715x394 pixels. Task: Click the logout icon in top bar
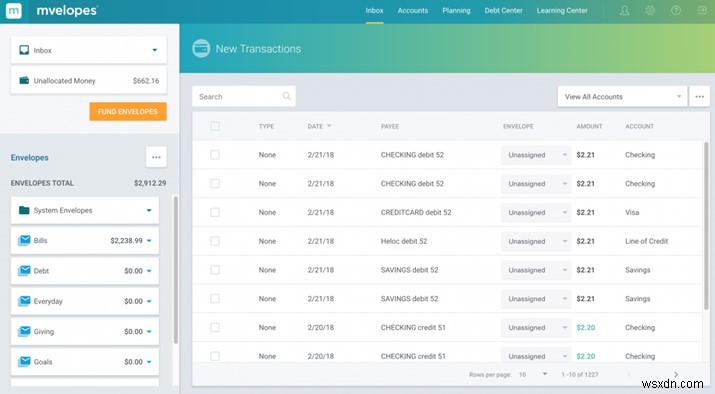tap(702, 10)
